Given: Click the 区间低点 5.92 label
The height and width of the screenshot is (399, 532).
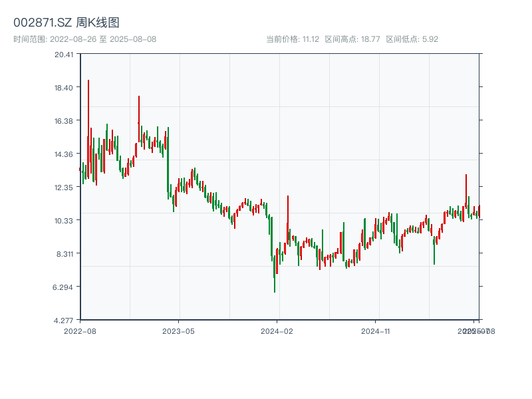Looking at the screenshot, I should [x=412, y=39].
